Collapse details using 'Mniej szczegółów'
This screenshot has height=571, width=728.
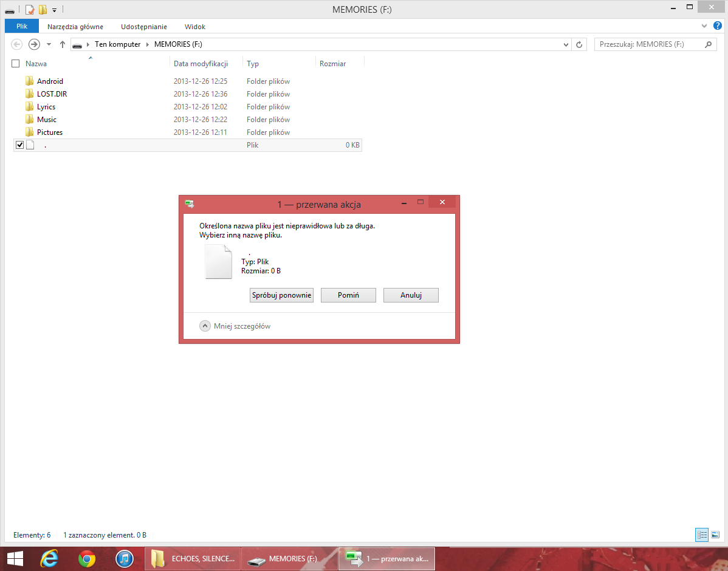(x=235, y=326)
